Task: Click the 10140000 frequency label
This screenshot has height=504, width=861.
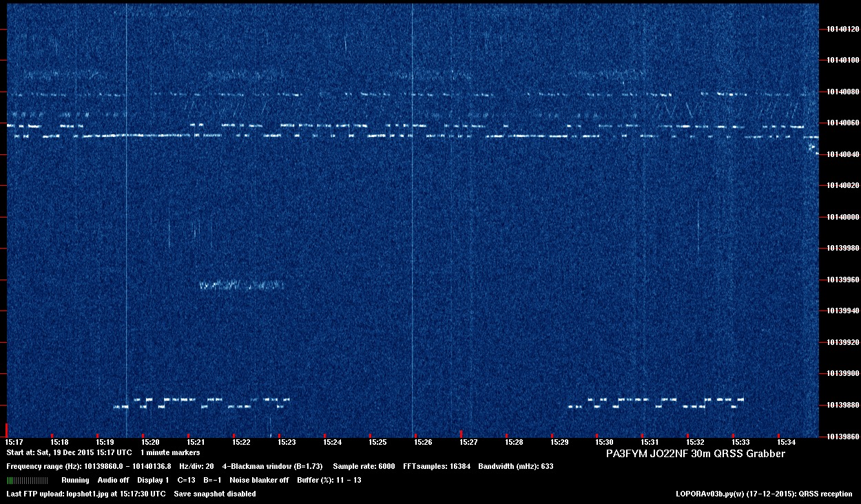Action: point(842,217)
